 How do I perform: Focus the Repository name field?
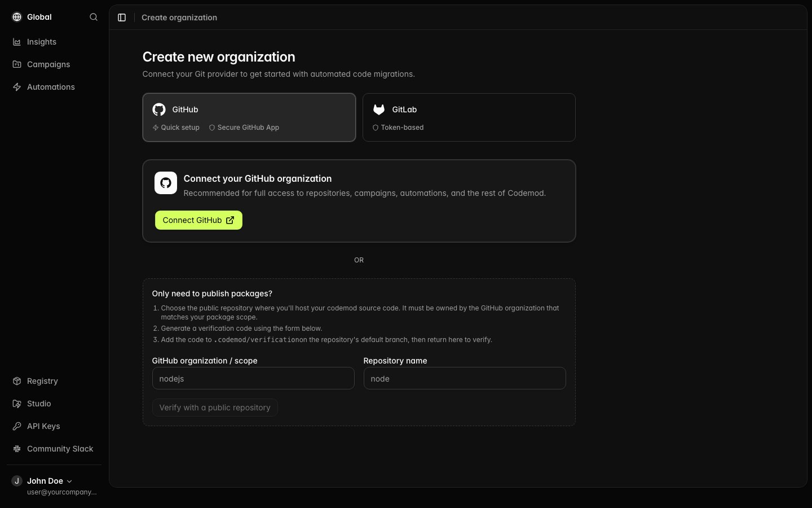coord(465,378)
